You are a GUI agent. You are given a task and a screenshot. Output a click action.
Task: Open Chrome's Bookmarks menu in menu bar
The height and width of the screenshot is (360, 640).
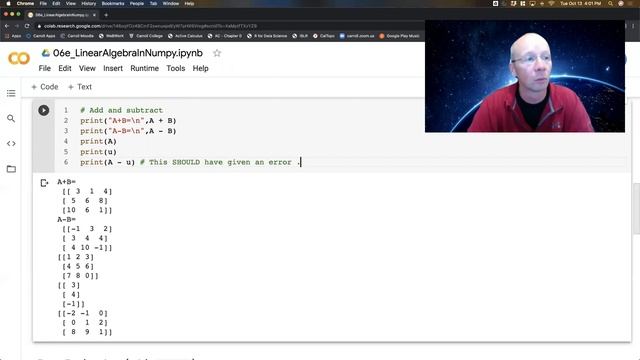(113, 3)
